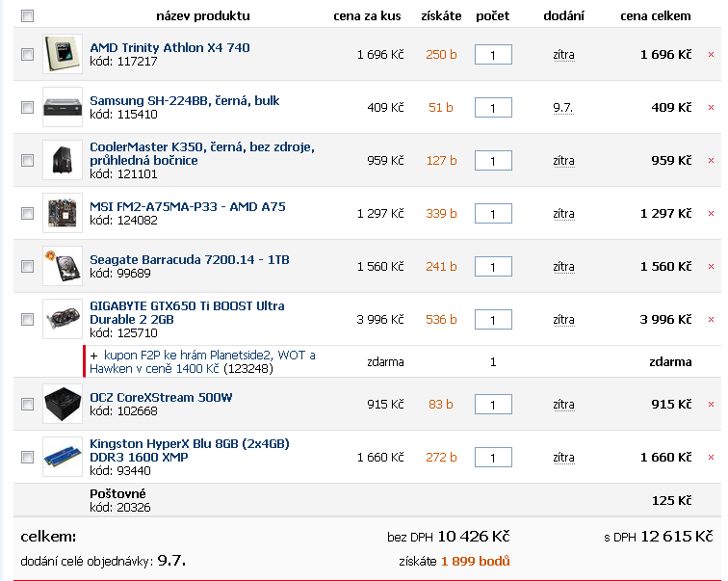The width and height of the screenshot is (728, 581).
Task: Open CoolerMaster K350 case thumbnail
Action: point(63,160)
